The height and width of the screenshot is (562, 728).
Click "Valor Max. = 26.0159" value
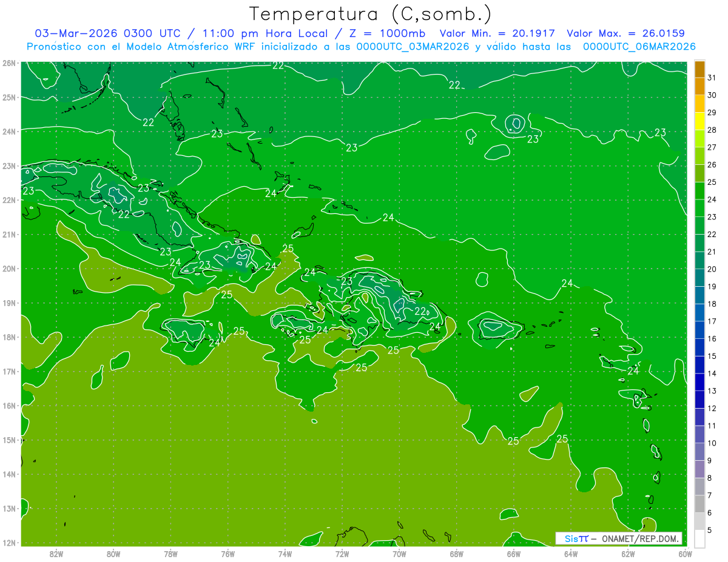[625, 33]
